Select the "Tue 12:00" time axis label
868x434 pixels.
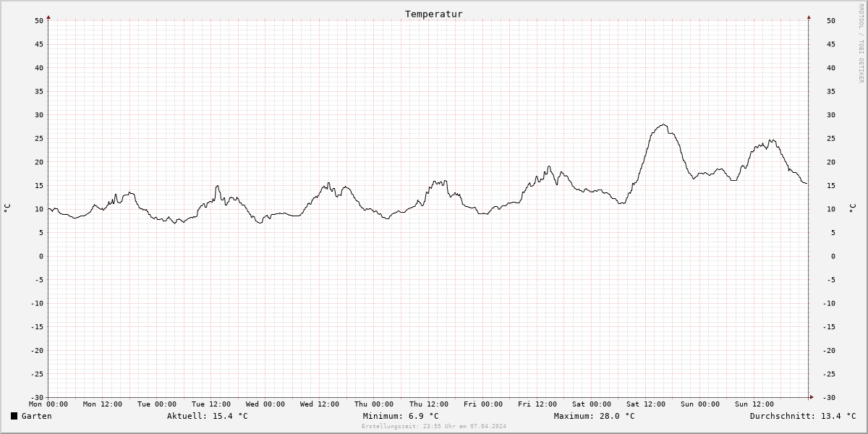tap(211, 404)
